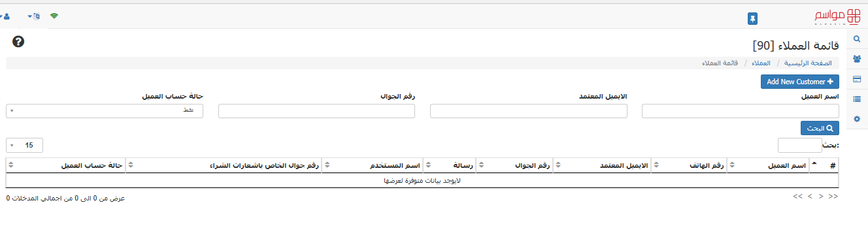The height and width of the screenshot is (241, 868).
Task: Open the العملاء breadcrumb link
Action: (x=761, y=63)
